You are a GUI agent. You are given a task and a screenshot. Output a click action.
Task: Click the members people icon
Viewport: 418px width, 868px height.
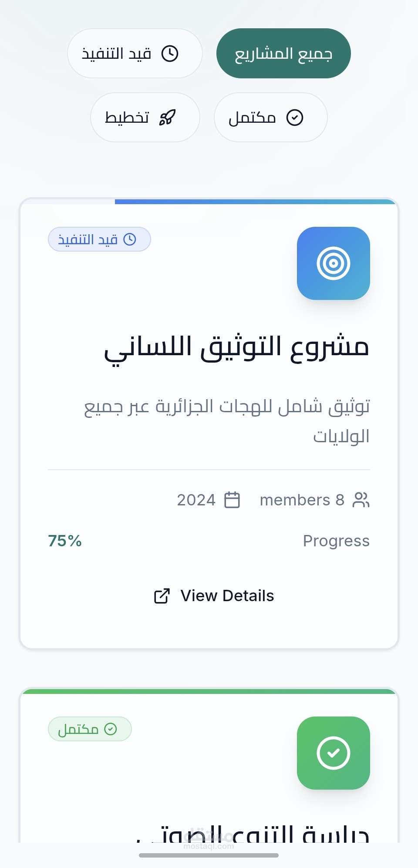coord(361,500)
